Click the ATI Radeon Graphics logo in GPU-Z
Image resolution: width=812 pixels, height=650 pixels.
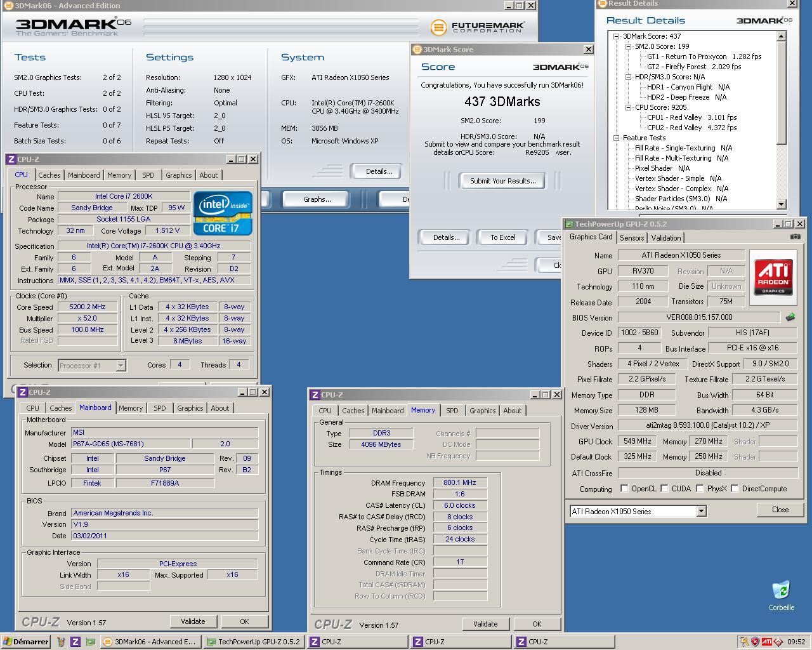(x=773, y=277)
